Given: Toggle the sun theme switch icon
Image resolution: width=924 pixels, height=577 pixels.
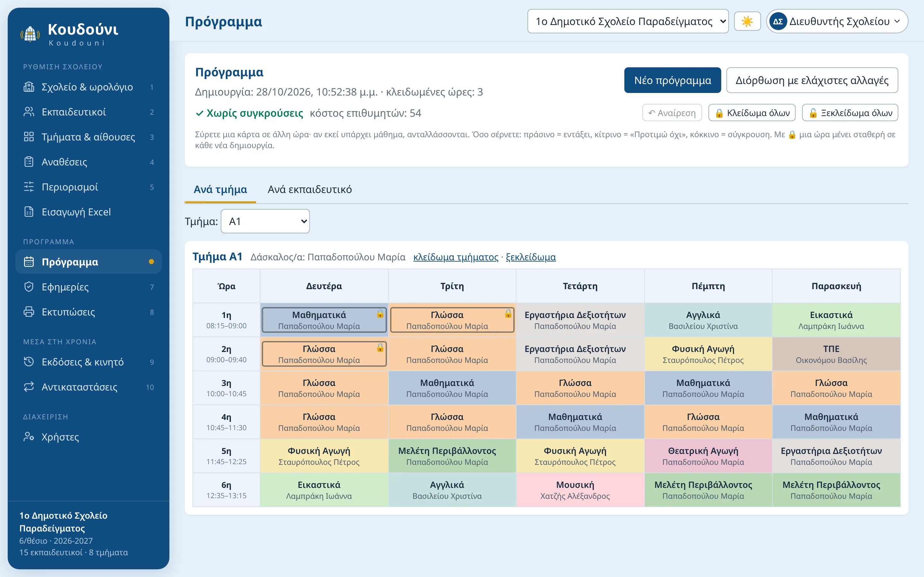Looking at the screenshot, I should (x=747, y=21).
